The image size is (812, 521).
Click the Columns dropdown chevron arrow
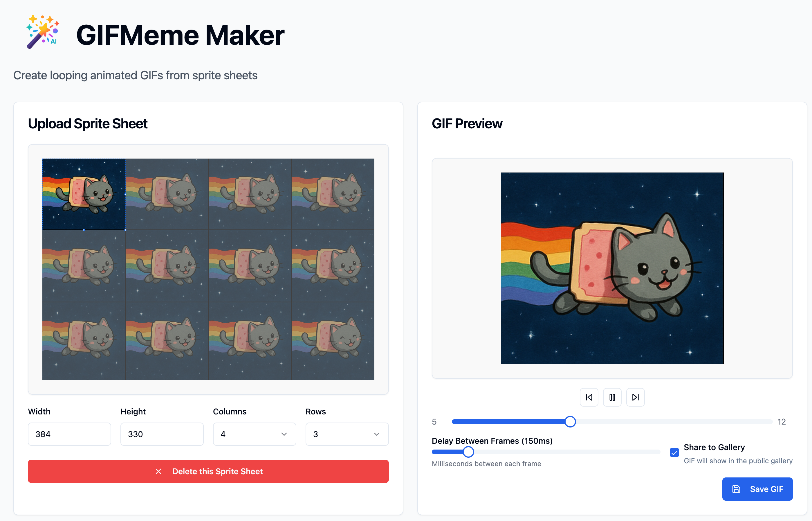284,434
